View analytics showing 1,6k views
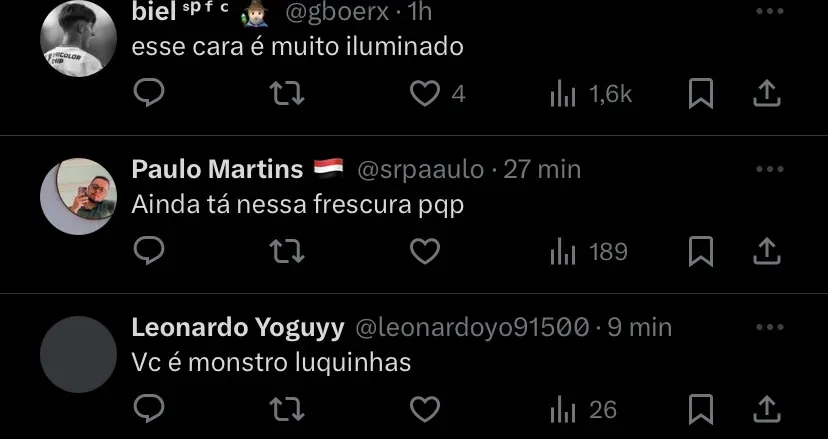The height and width of the screenshot is (439, 828). (x=591, y=95)
